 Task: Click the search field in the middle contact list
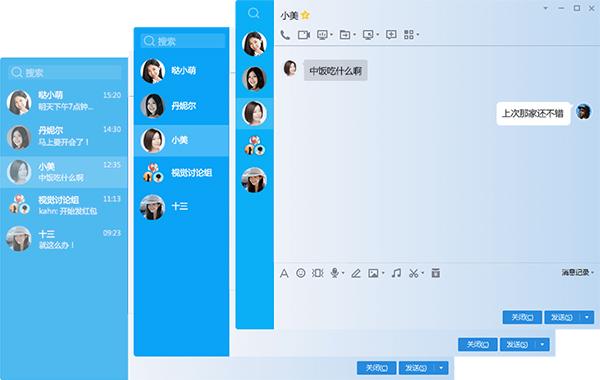click(x=183, y=41)
